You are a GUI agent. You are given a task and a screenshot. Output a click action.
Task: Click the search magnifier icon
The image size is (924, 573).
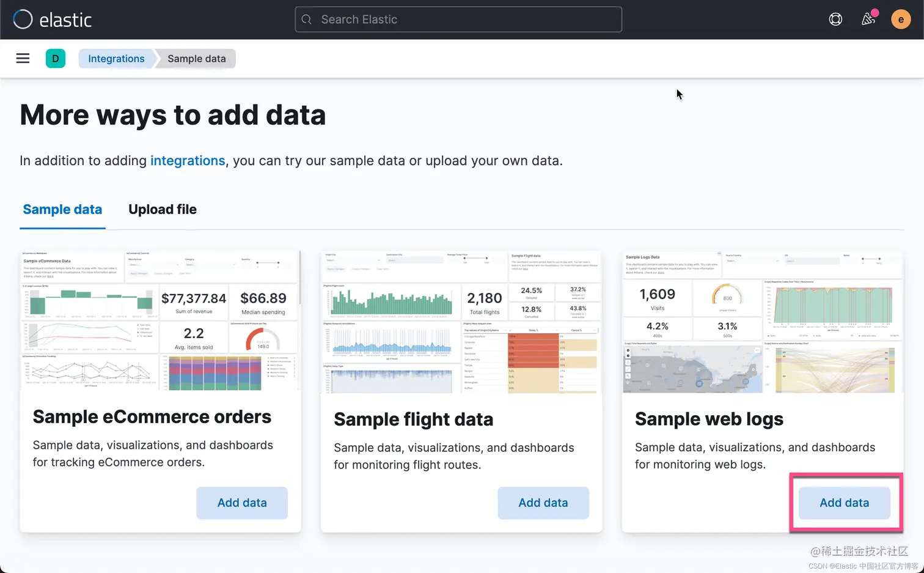307,20
